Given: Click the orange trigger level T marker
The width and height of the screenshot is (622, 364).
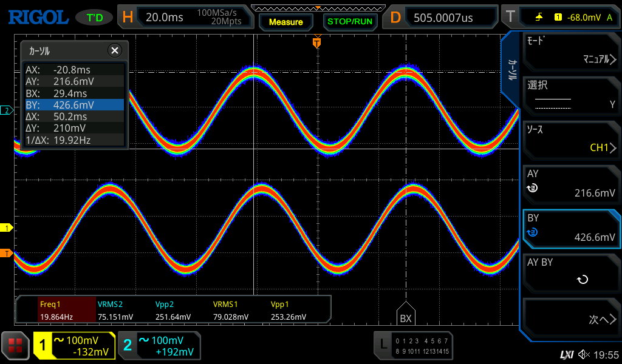Looking at the screenshot, I should pyautogui.click(x=7, y=253).
